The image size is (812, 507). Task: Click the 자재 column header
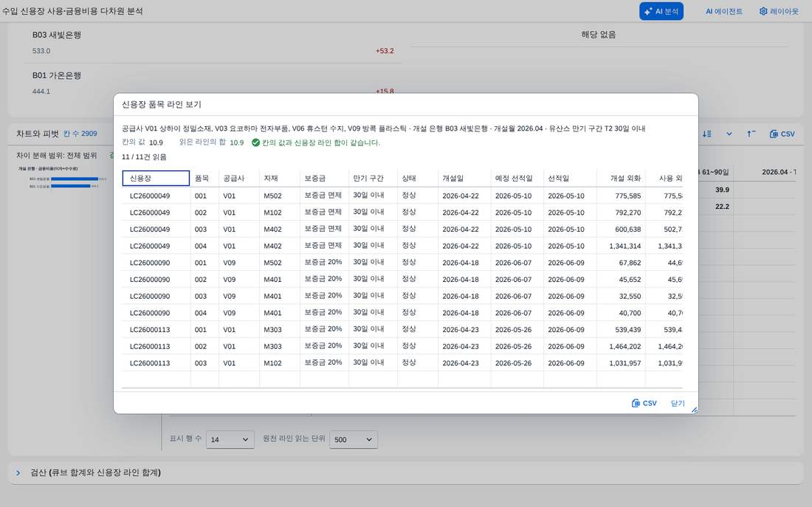pos(280,178)
